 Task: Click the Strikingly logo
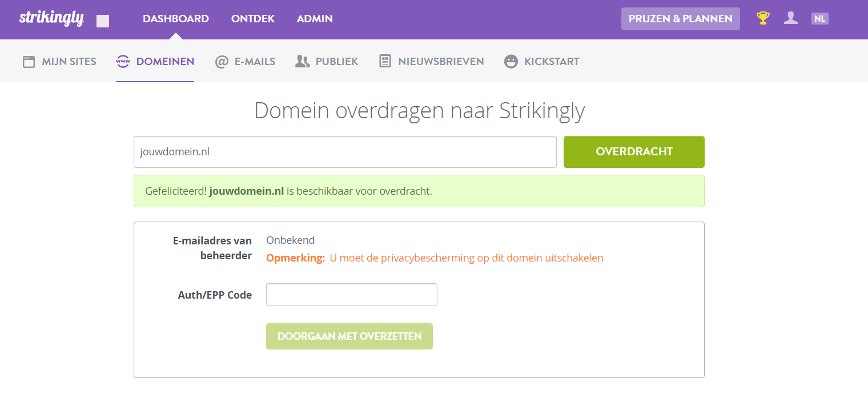(51, 18)
